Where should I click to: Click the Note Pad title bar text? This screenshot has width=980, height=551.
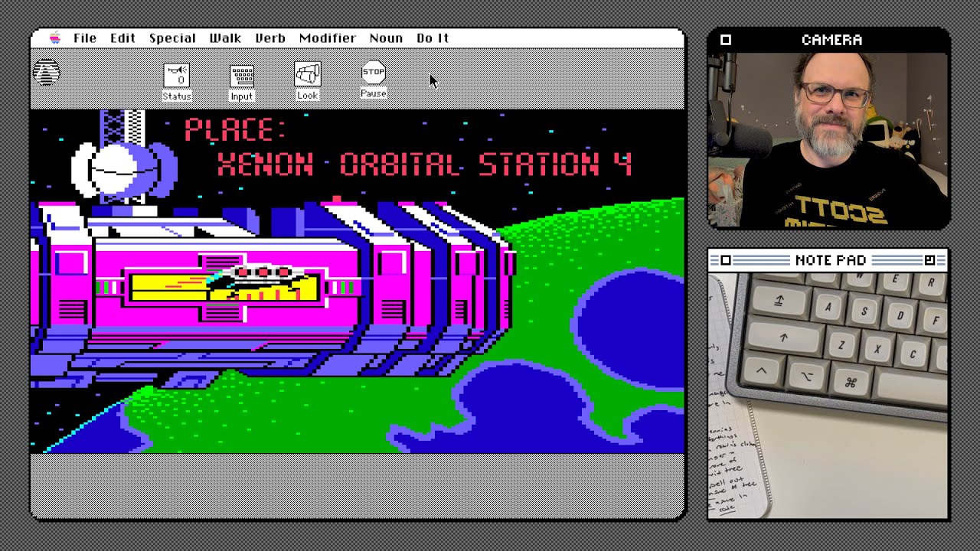(x=831, y=260)
